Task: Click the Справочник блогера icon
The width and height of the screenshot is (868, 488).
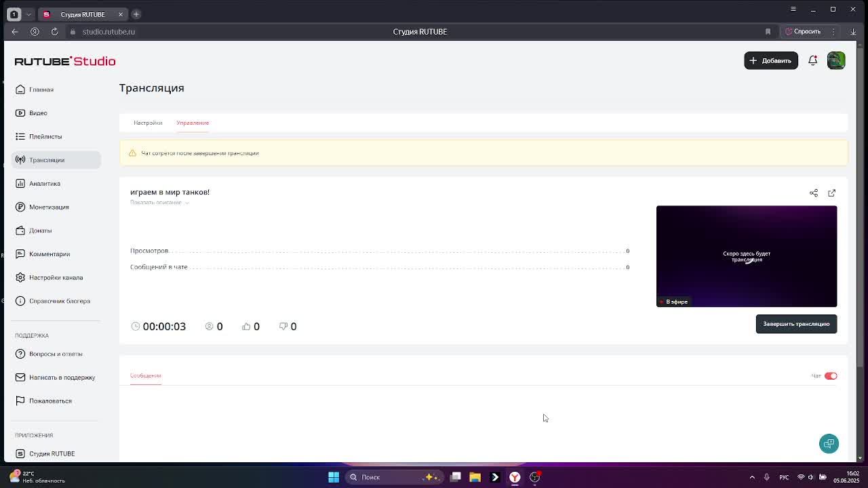Action: [x=20, y=301]
